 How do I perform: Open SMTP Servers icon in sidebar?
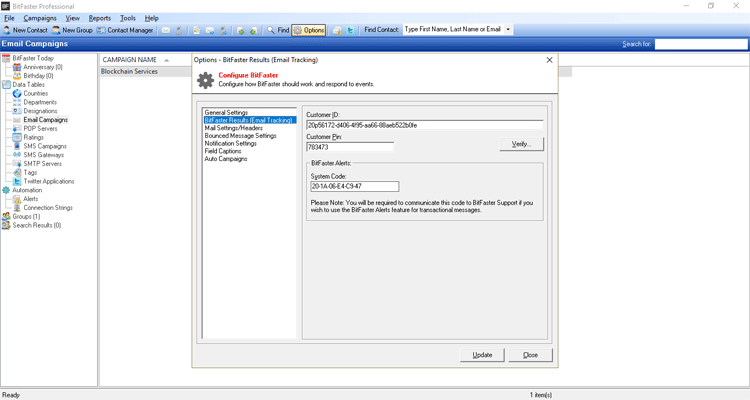point(17,164)
